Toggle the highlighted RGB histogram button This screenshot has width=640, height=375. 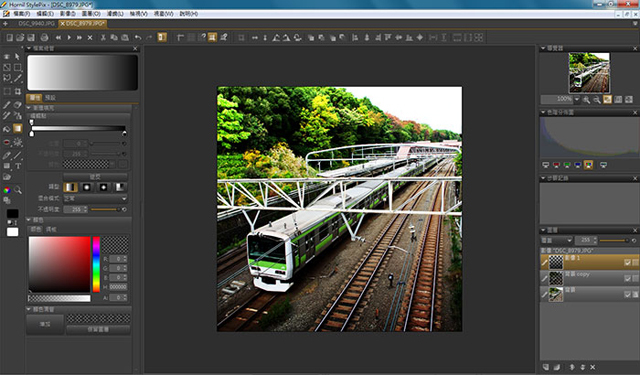pyautogui.click(x=588, y=165)
